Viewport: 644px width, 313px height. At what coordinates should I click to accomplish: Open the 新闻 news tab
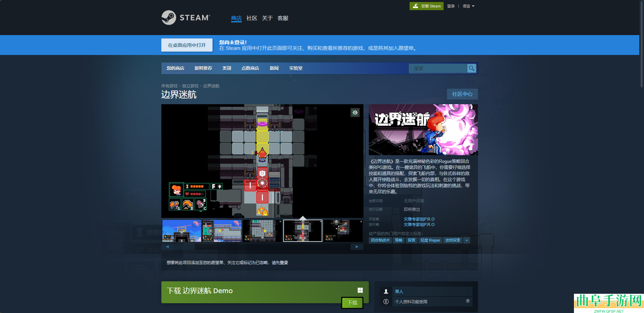274,68
